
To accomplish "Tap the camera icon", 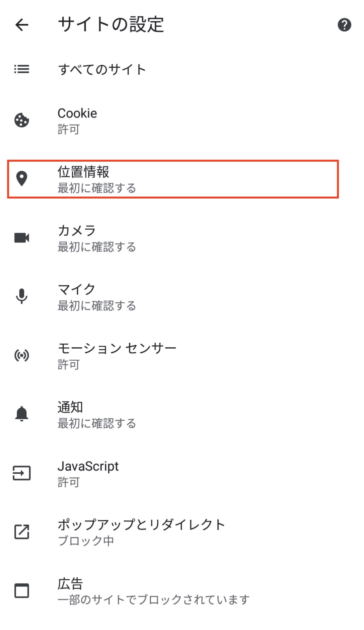I will tap(22, 238).
